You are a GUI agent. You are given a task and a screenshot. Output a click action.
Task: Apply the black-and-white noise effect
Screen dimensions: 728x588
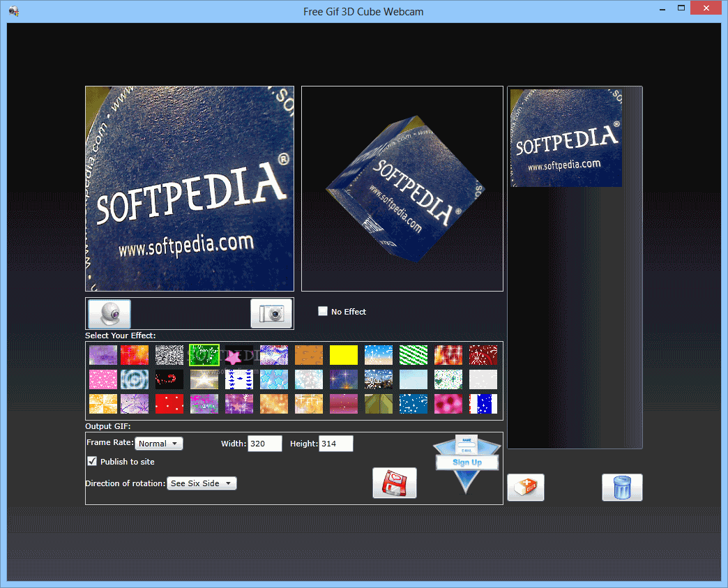click(x=169, y=355)
